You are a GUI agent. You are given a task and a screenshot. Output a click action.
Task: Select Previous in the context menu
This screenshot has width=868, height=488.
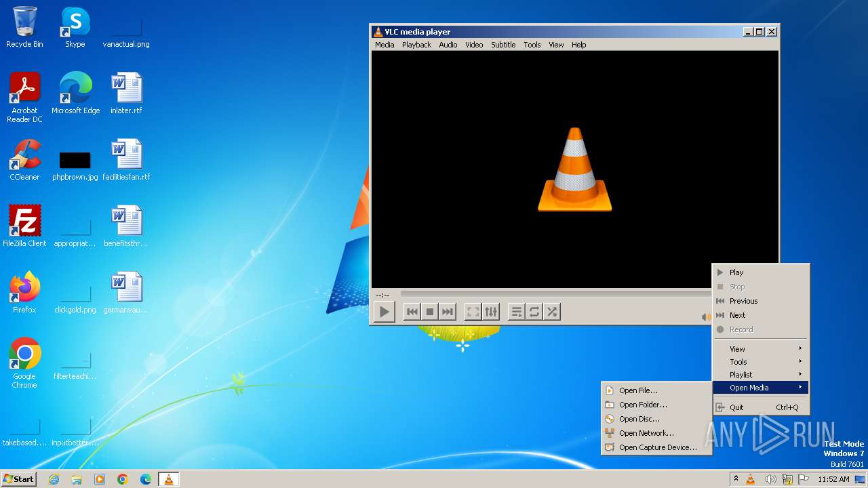pyautogui.click(x=760, y=301)
